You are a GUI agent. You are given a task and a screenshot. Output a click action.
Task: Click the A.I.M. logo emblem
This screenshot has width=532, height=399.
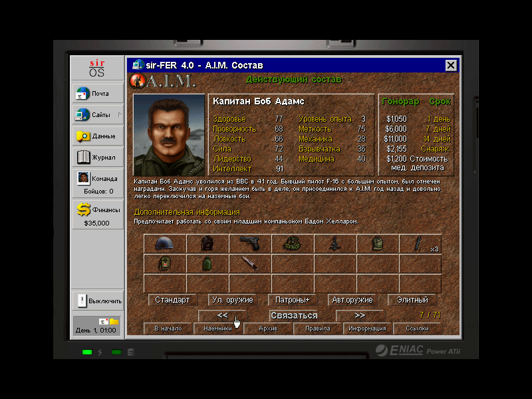pos(138,80)
